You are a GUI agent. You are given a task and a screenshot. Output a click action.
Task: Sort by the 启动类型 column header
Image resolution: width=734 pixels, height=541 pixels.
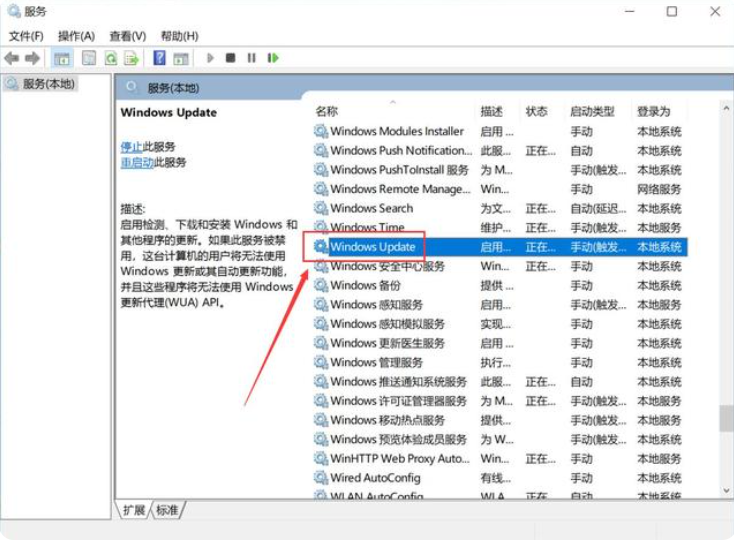click(x=592, y=111)
